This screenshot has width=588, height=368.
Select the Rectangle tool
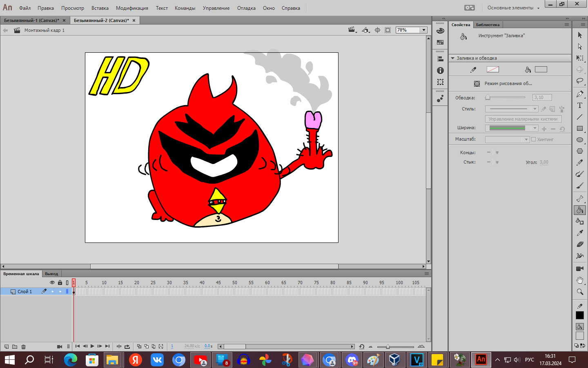pyautogui.click(x=579, y=128)
